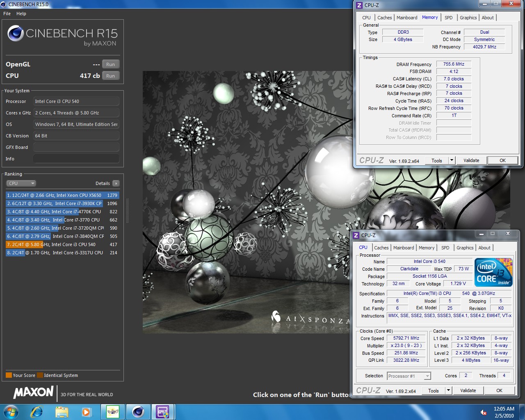Open Windows Explorer folder icon in taskbar
The width and height of the screenshot is (525, 420).
pos(62,411)
